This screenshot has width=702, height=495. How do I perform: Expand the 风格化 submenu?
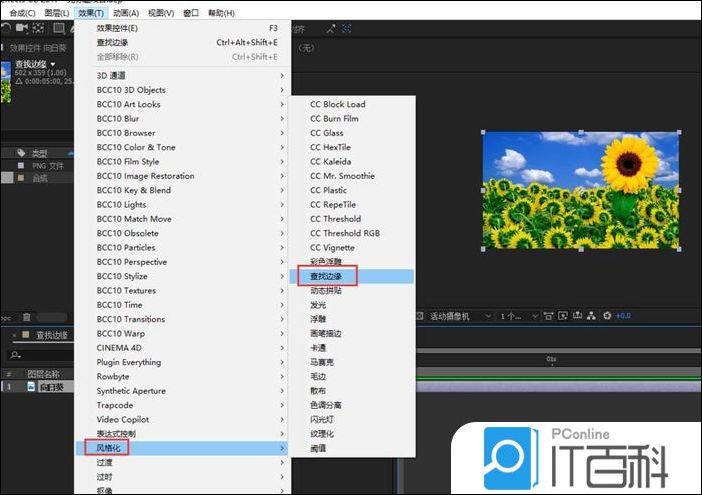pos(183,448)
